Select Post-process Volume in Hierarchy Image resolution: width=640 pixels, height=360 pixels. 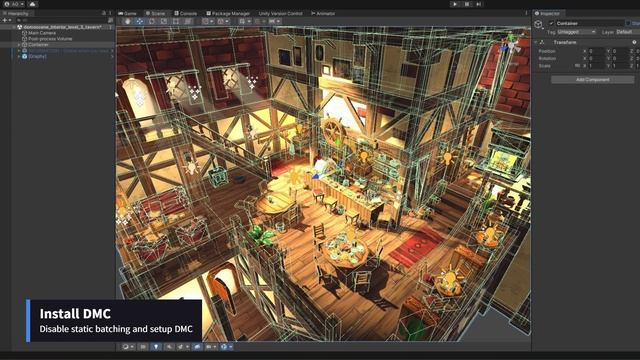50,39
